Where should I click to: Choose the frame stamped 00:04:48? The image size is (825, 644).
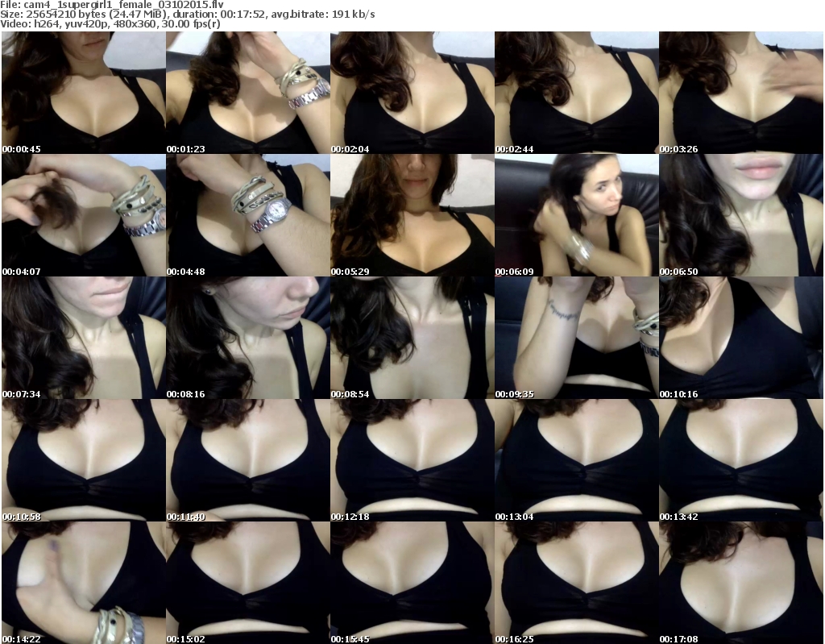pyautogui.click(x=248, y=215)
